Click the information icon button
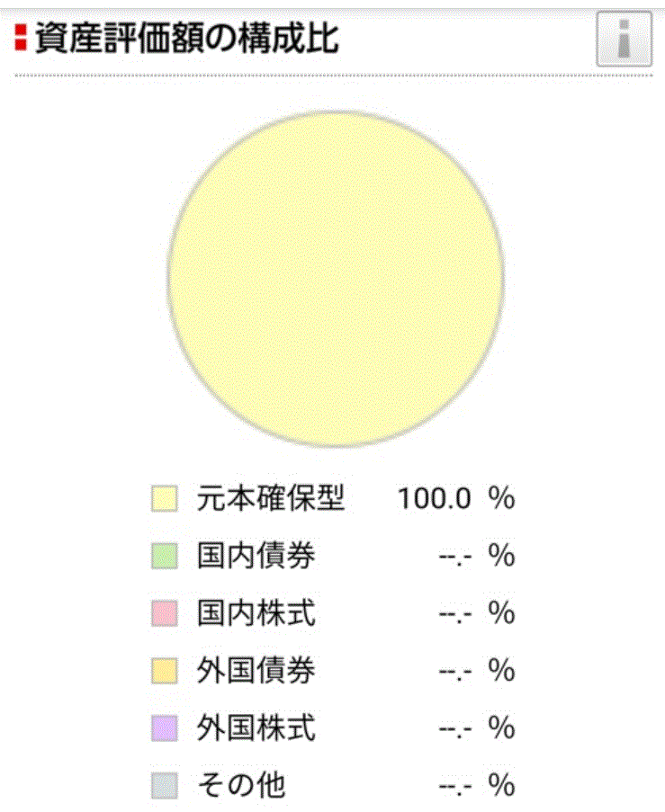Screen dimensions: 665x812 coord(624,40)
